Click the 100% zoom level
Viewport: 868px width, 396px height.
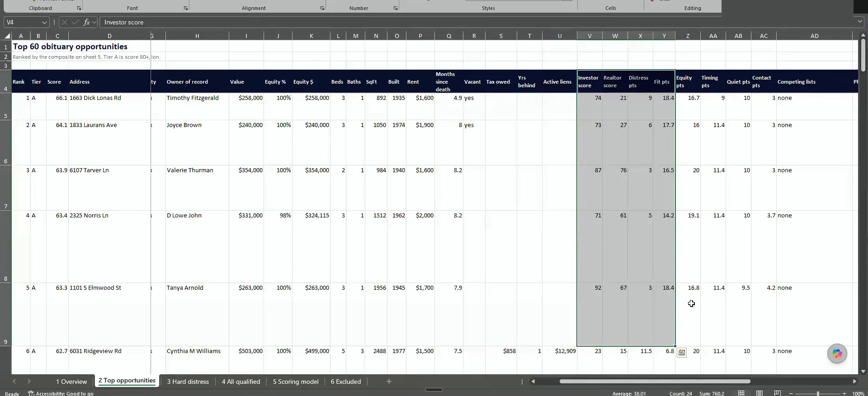pyautogui.click(x=858, y=394)
